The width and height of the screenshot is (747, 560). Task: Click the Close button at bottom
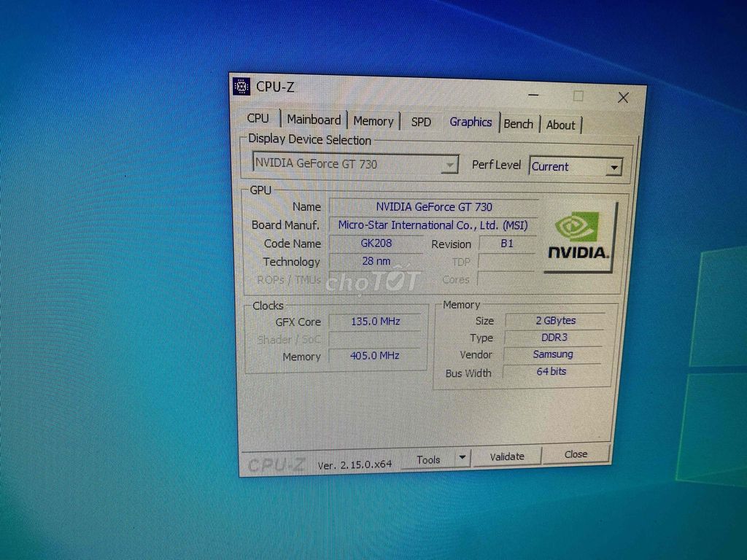[576, 454]
